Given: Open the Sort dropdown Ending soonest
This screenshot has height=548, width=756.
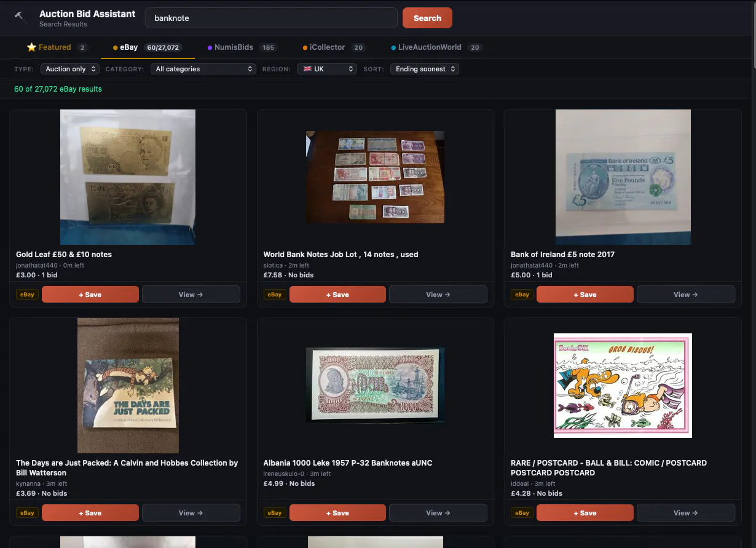Looking at the screenshot, I should [x=425, y=69].
